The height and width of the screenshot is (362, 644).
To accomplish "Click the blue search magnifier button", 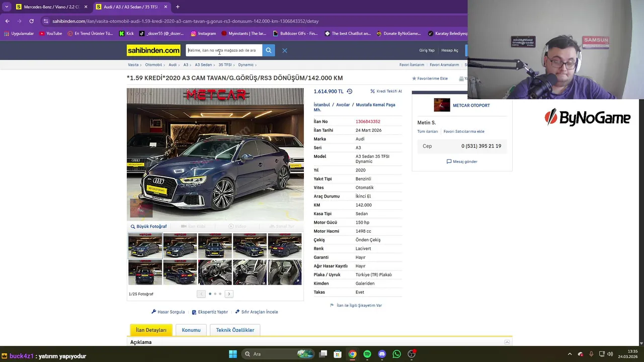I will (269, 50).
